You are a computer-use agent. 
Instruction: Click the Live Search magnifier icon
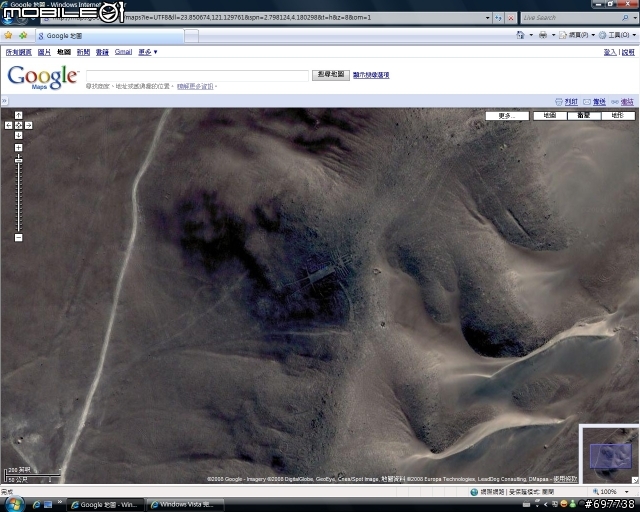[625, 18]
